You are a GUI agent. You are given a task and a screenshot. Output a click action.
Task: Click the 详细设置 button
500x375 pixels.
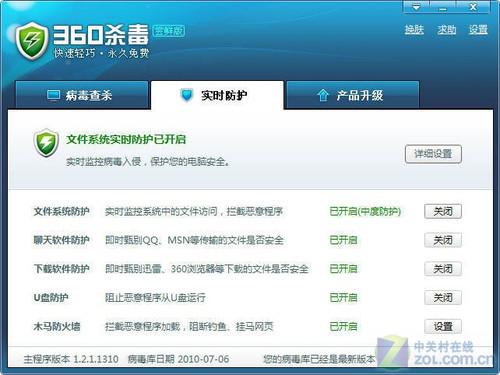point(433,154)
